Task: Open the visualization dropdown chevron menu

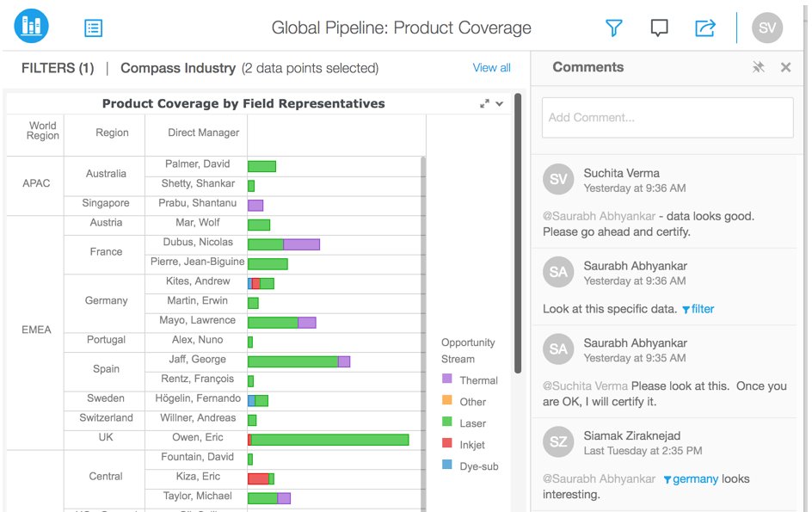Action: click(499, 103)
